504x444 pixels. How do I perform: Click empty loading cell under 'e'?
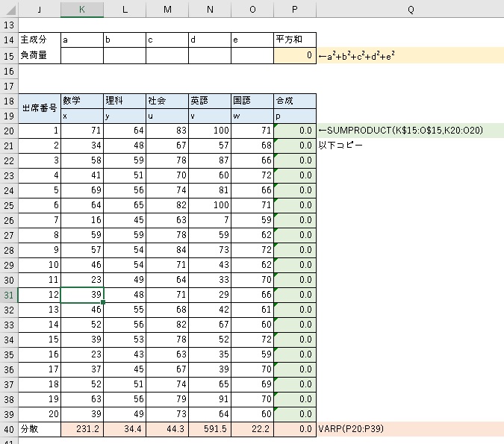[252, 55]
